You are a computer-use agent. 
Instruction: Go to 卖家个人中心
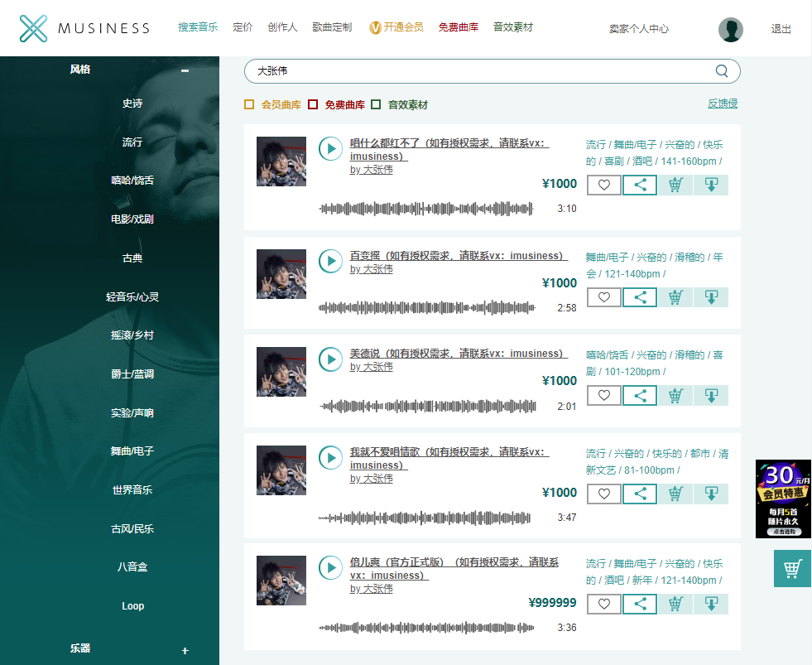(638, 29)
